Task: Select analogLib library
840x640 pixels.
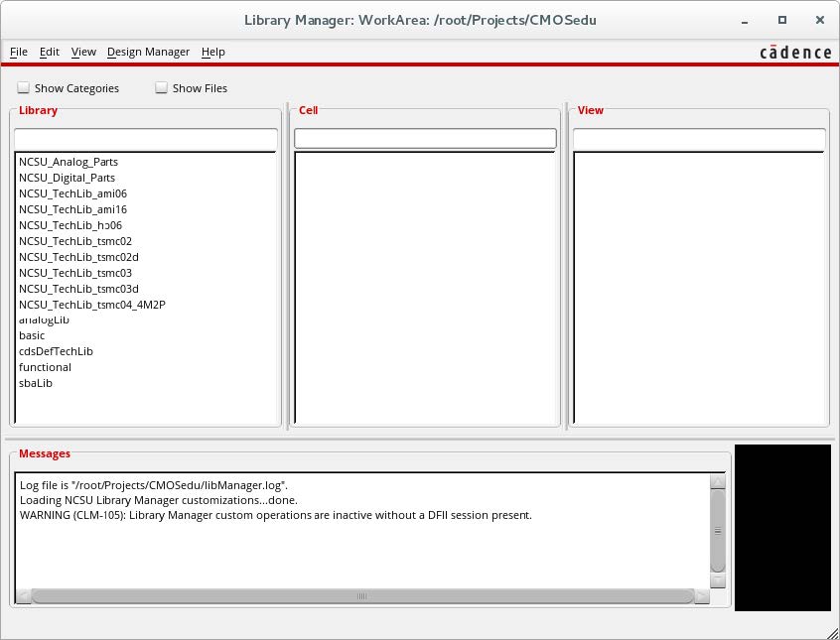Action: 44,320
